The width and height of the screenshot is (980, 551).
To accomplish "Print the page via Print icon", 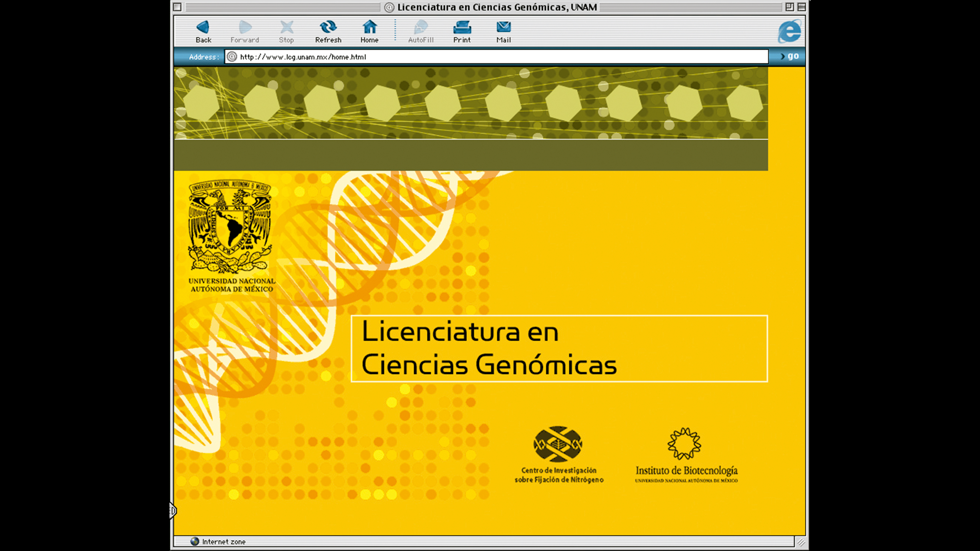I will click(462, 32).
